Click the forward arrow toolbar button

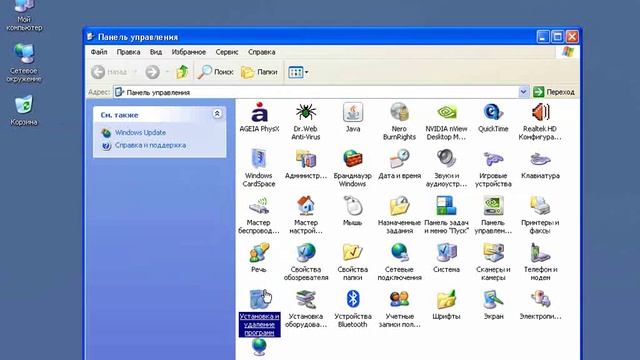[x=153, y=72]
